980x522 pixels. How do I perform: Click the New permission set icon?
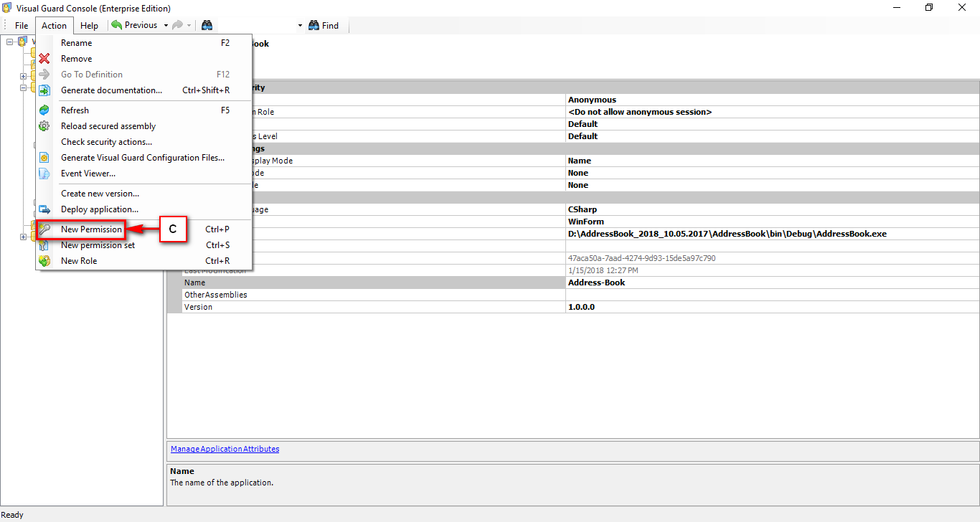44,245
